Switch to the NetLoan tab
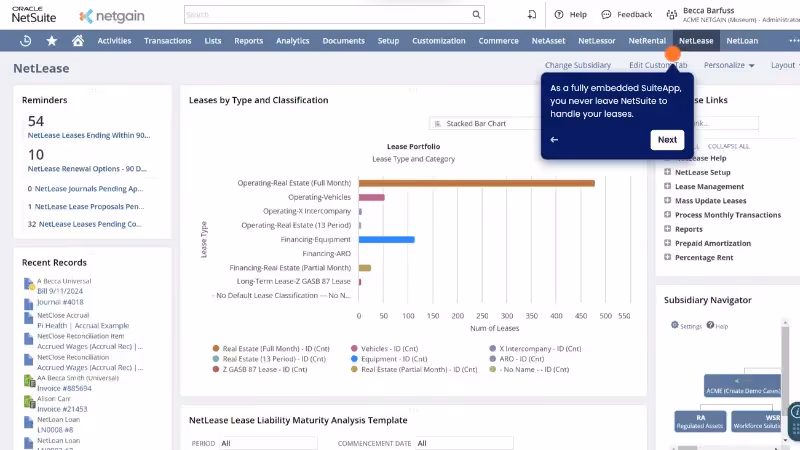 [742, 41]
